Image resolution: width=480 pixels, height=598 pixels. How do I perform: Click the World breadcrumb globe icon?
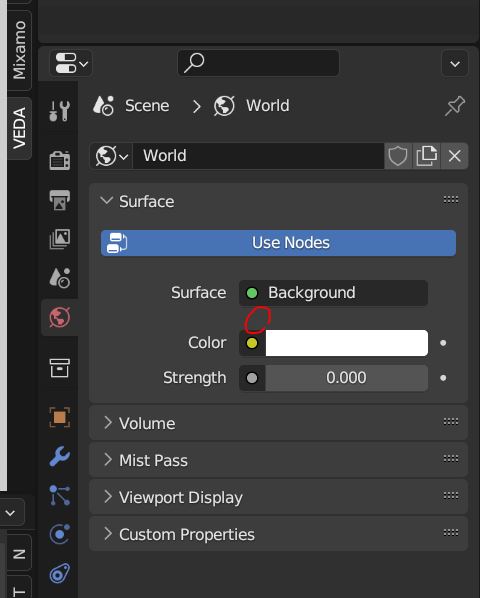[x=224, y=106]
